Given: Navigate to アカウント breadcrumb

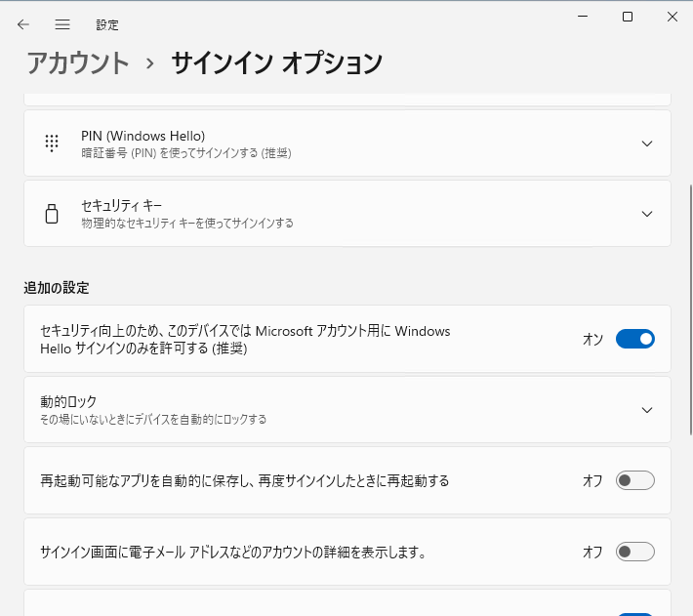Looking at the screenshot, I should point(78,62).
